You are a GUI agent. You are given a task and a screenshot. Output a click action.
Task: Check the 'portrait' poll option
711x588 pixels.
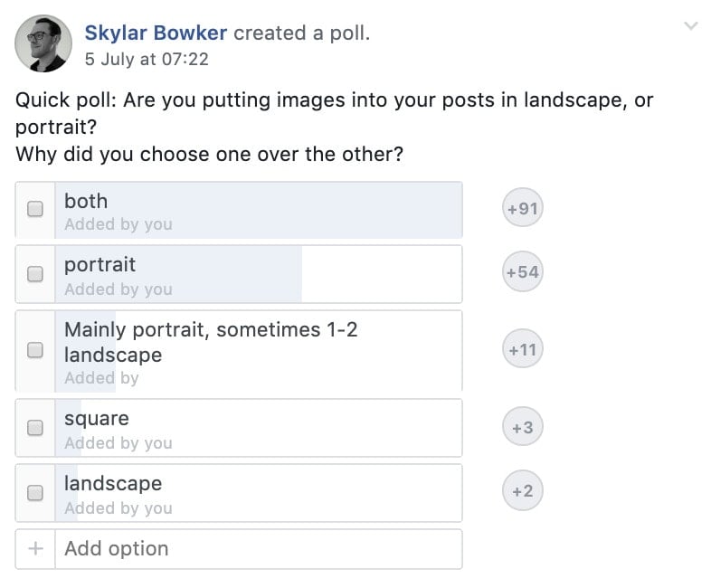pos(35,274)
